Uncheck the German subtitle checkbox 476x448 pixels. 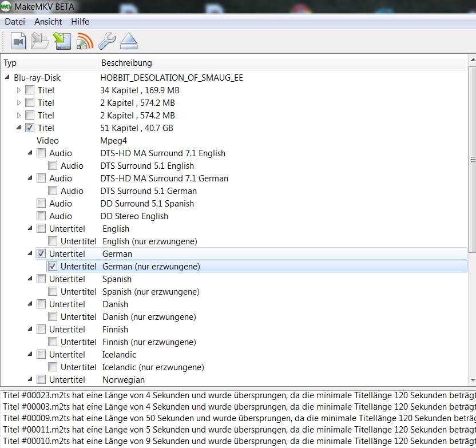pyautogui.click(x=41, y=253)
